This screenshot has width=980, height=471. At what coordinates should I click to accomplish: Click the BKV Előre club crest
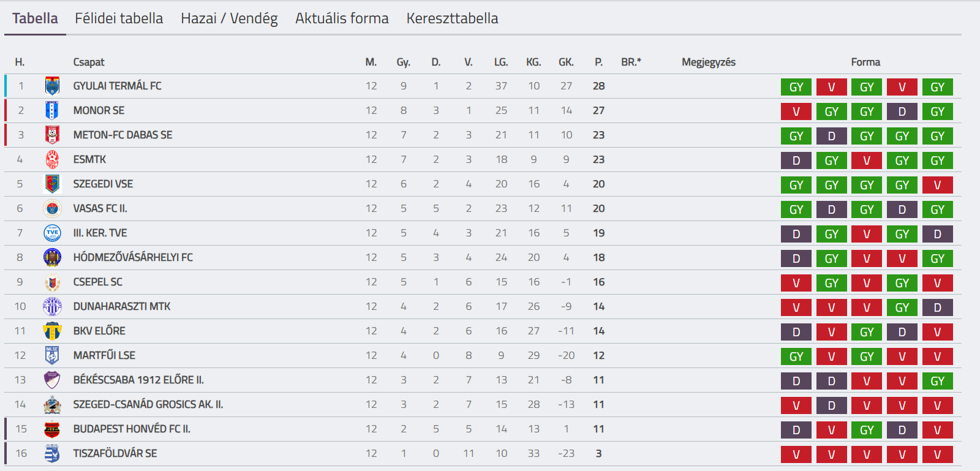pyautogui.click(x=52, y=331)
